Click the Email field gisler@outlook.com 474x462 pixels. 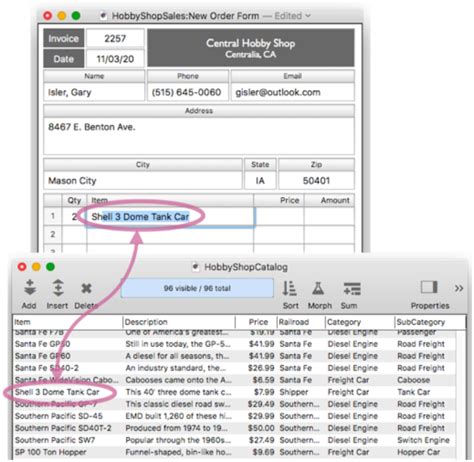coord(293,92)
